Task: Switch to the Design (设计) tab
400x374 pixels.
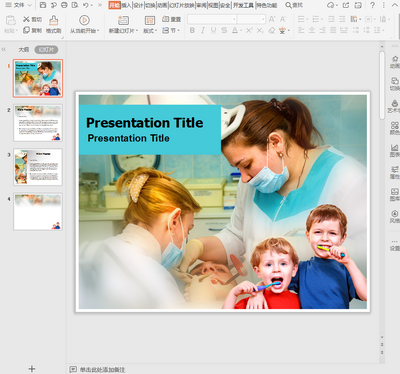Action: tap(138, 5)
